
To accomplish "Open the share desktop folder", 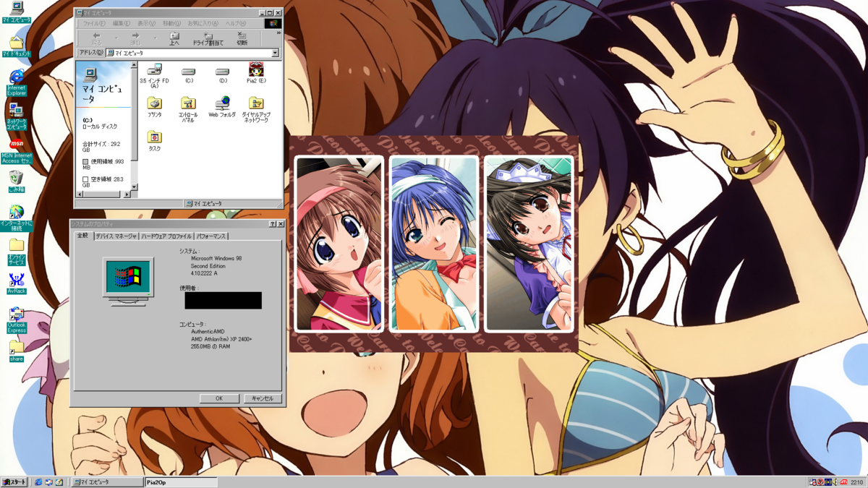I will tap(16, 352).
